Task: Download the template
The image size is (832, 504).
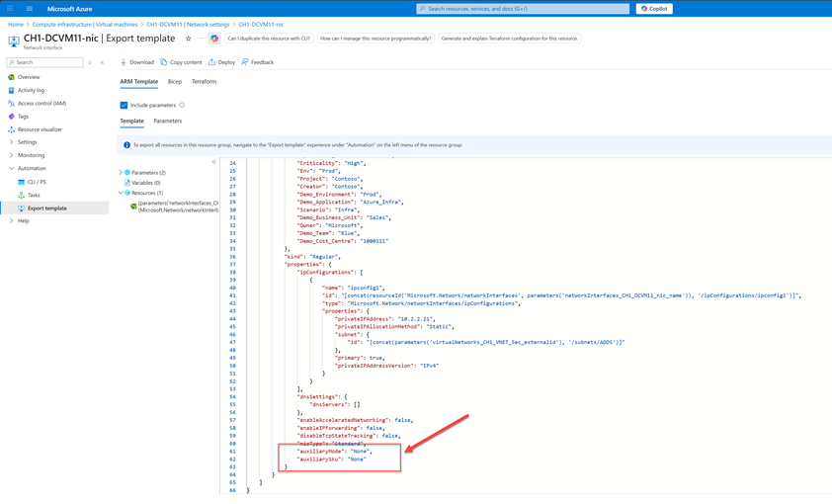Action: click(137, 62)
